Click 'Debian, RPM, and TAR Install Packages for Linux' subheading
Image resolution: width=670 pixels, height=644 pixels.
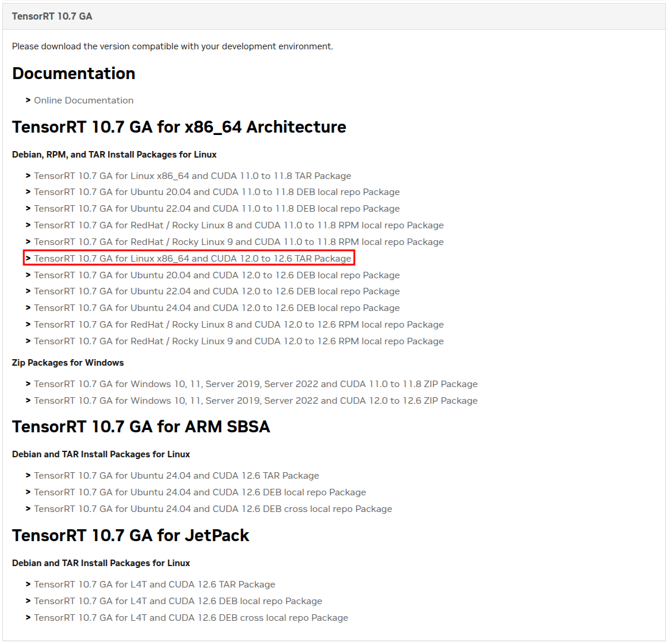[x=114, y=155]
